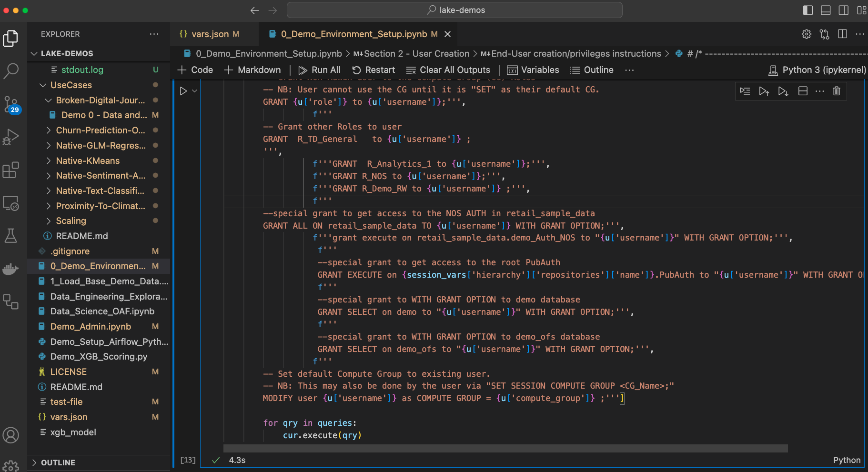Click Run All in notebook toolbar

tap(319, 70)
